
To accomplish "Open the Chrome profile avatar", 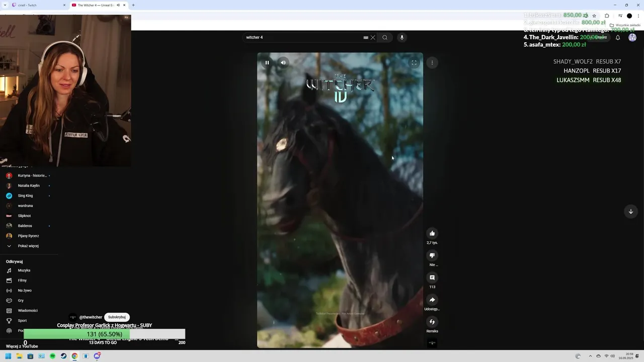I will pos(629,16).
